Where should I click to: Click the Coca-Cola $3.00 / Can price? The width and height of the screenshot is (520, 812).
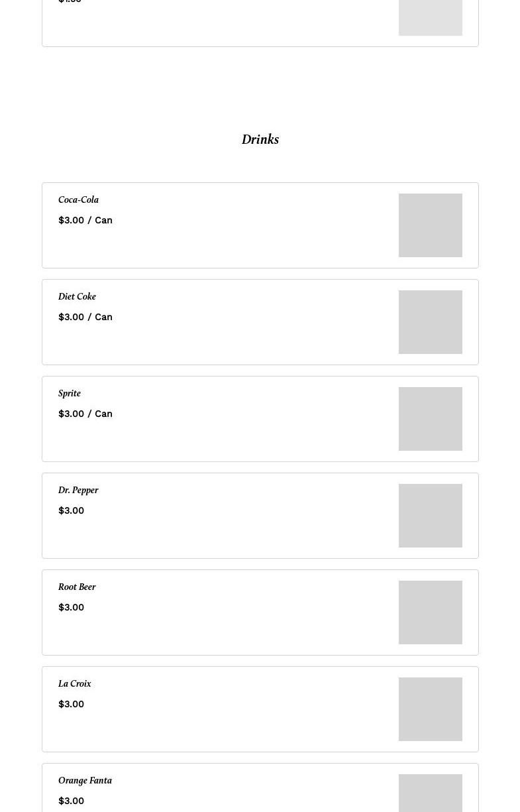[x=85, y=220]
